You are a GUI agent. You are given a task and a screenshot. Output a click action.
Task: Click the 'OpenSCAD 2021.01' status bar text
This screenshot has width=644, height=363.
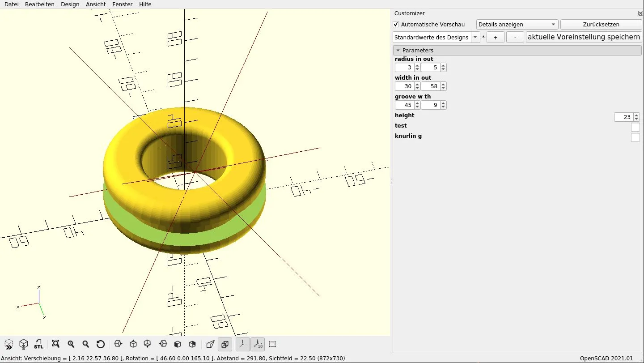pyautogui.click(x=606, y=359)
